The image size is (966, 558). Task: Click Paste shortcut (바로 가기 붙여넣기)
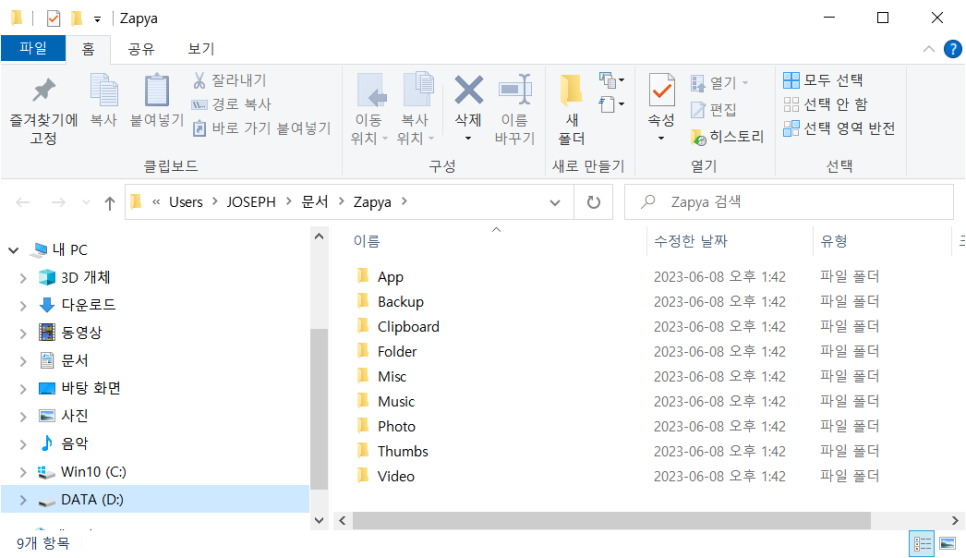point(262,128)
